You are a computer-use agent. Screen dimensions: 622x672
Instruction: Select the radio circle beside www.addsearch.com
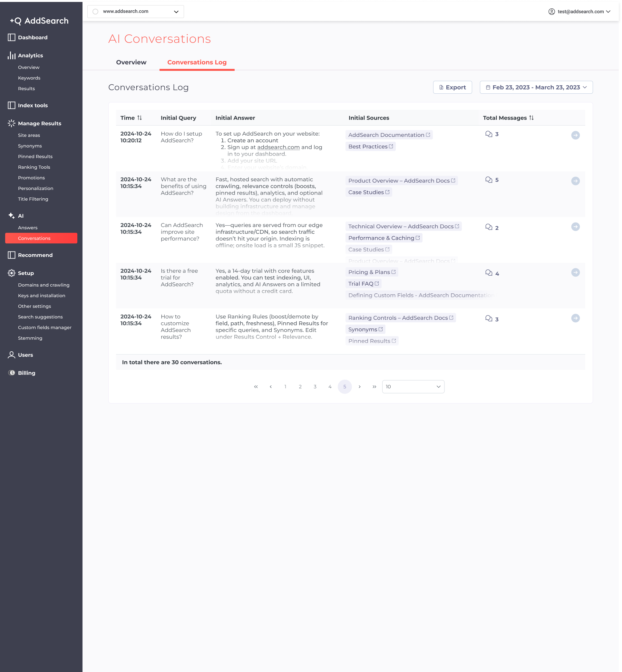pyautogui.click(x=96, y=12)
